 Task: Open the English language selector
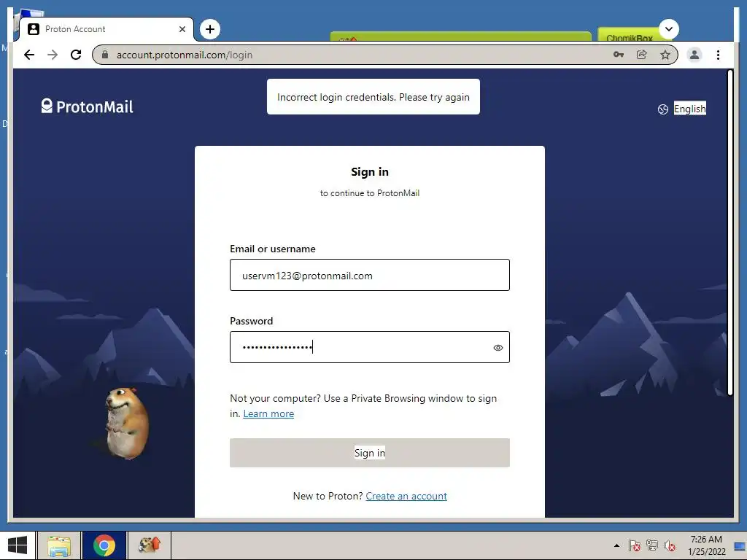point(689,109)
